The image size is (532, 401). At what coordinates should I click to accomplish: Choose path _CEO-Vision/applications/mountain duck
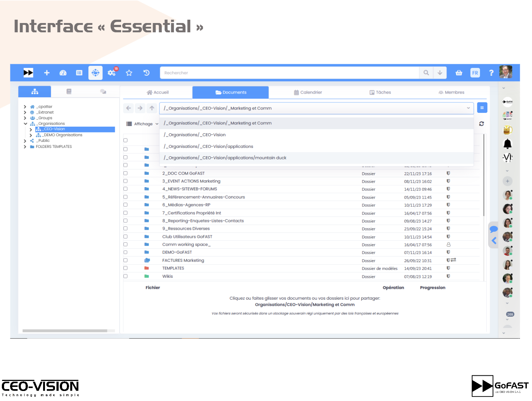(x=225, y=158)
